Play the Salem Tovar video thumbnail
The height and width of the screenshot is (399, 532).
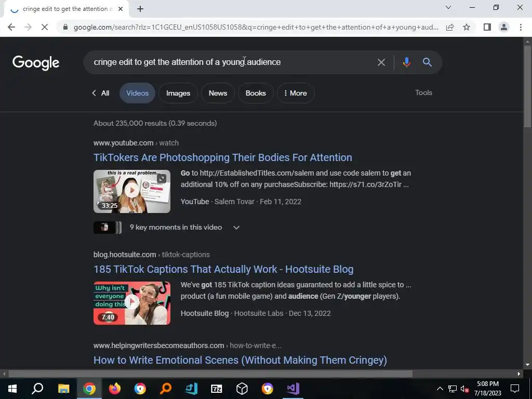pos(132,191)
